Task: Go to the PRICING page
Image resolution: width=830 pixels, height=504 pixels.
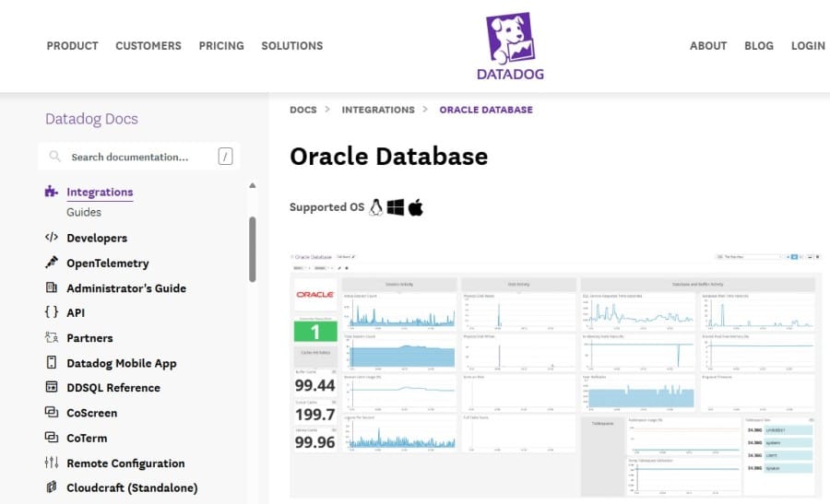Action: (x=221, y=45)
